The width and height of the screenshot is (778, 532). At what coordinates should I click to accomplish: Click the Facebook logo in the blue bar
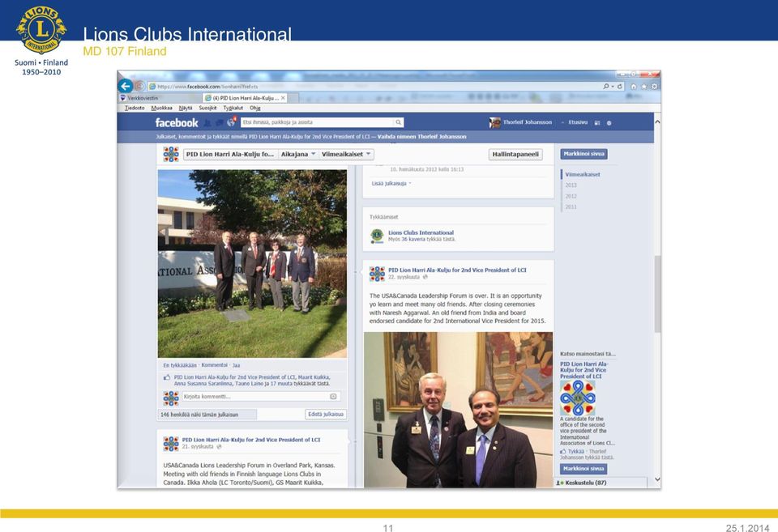tap(176, 122)
